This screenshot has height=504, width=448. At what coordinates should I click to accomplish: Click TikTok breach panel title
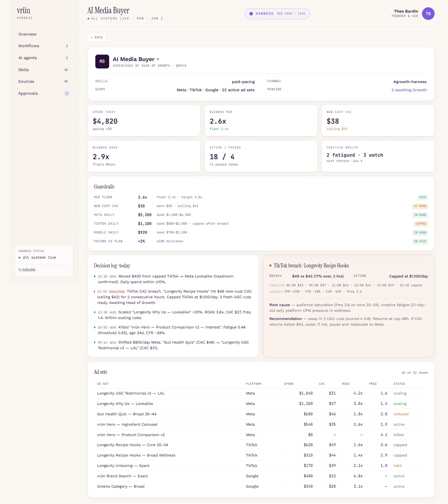pos(311,266)
